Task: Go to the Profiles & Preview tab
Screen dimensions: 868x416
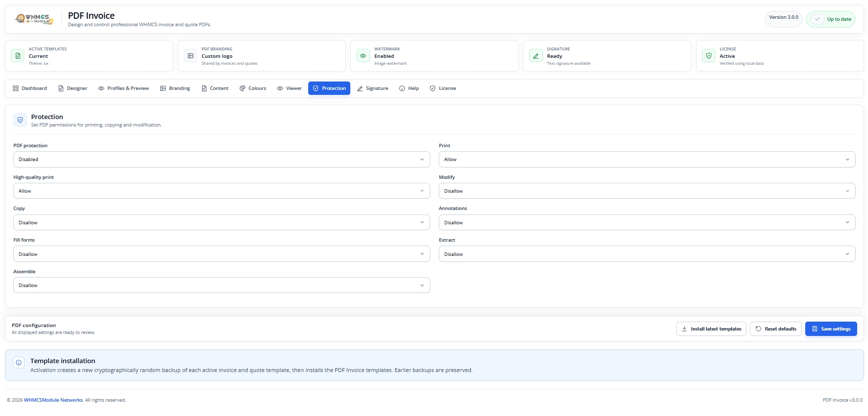Action: pos(124,88)
